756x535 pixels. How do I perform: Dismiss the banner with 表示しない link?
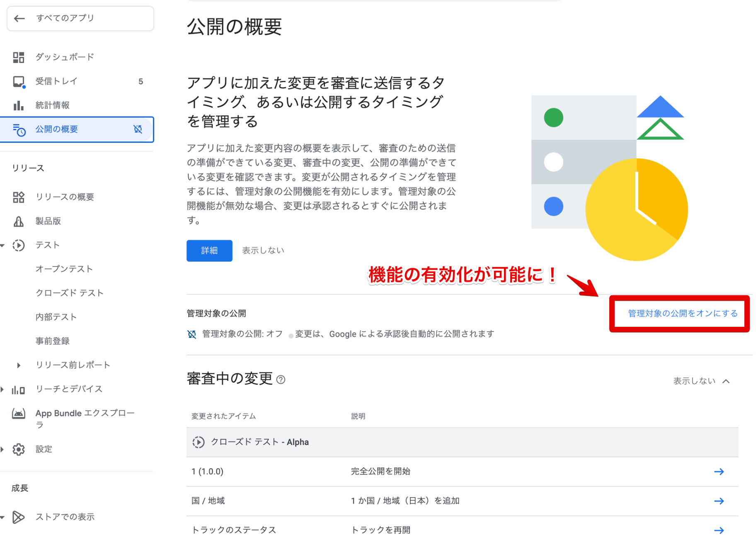[x=263, y=250]
